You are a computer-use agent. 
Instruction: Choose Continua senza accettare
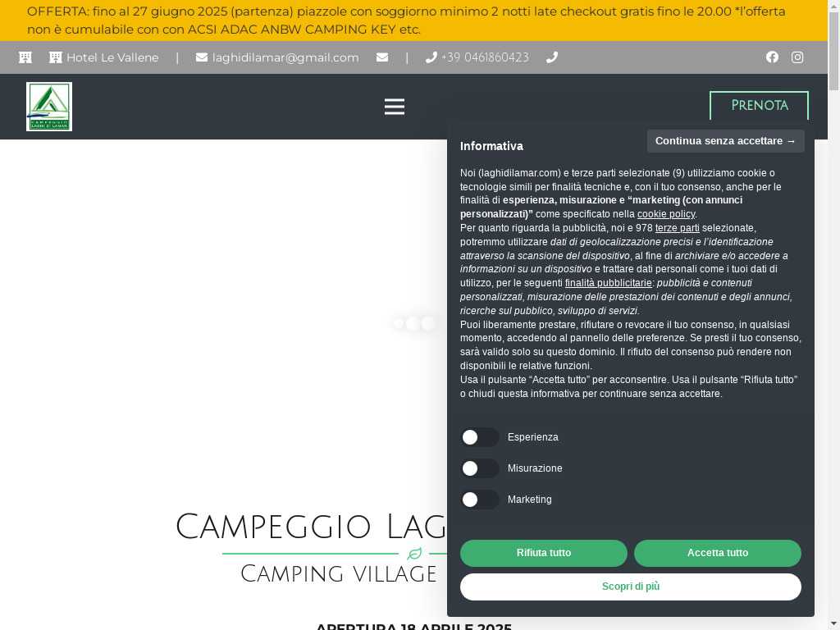coord(725,141)
